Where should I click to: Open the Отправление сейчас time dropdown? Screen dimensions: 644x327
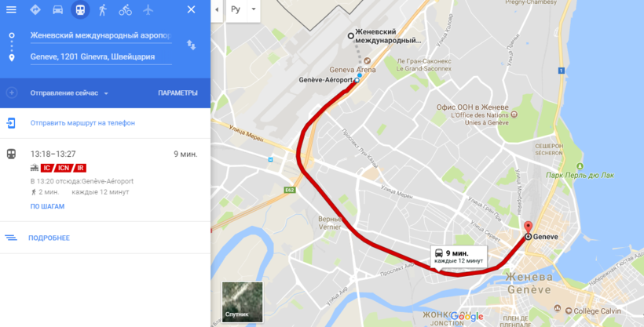point(69,93)
